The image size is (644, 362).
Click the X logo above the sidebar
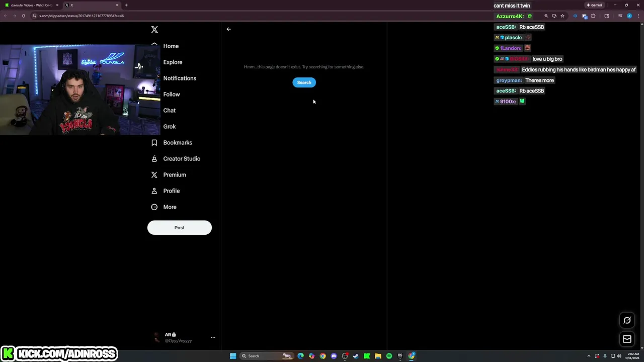click(154, 30)
